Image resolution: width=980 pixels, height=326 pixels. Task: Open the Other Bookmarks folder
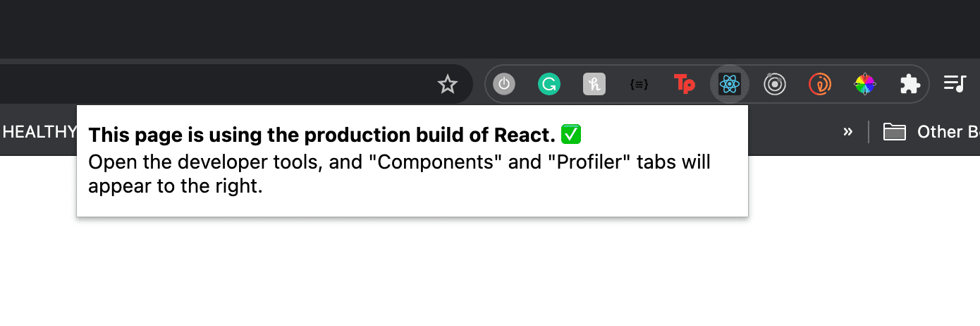pos(931,132)
